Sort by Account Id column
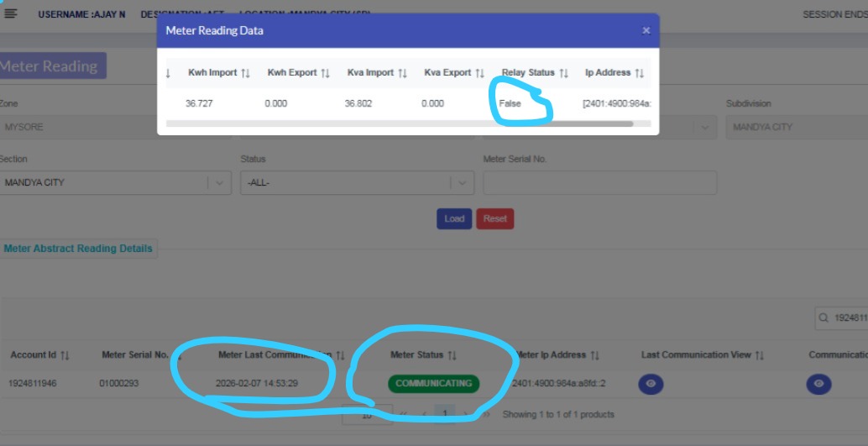The height and width of the screenshot is (446, 868). [39, 354]
